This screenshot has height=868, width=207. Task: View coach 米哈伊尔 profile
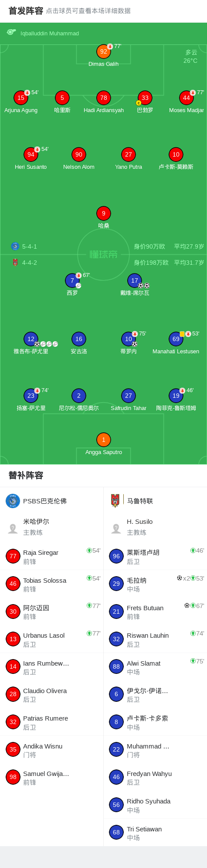tap(52, 527)
